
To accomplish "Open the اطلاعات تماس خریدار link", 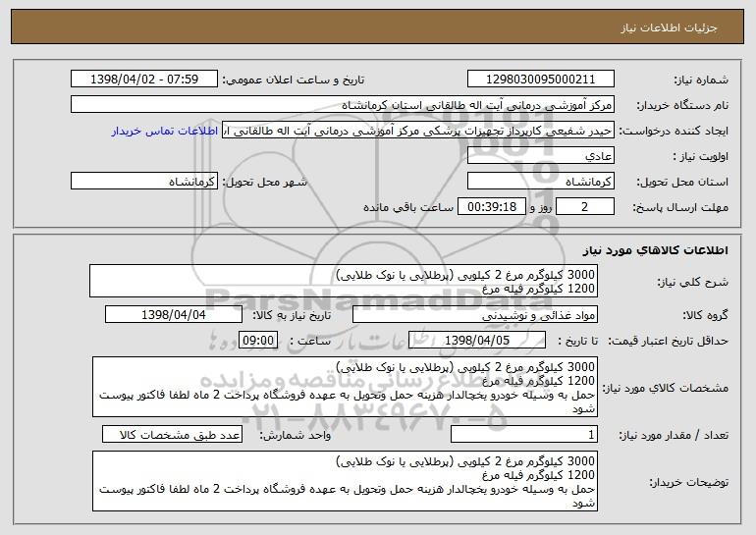I will pyautogui.click(x=165, y=131).
